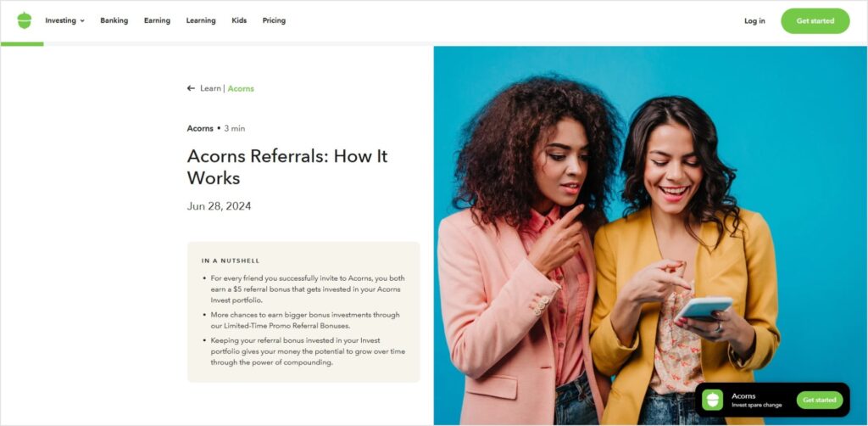
Task: Click the green reading progress bar
Action: tap(22, 44)
